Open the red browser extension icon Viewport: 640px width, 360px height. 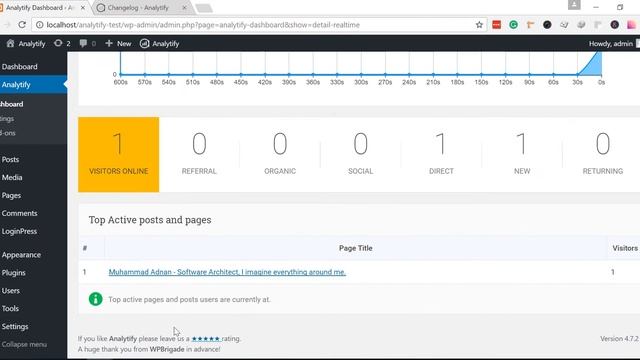coord(496,25)
